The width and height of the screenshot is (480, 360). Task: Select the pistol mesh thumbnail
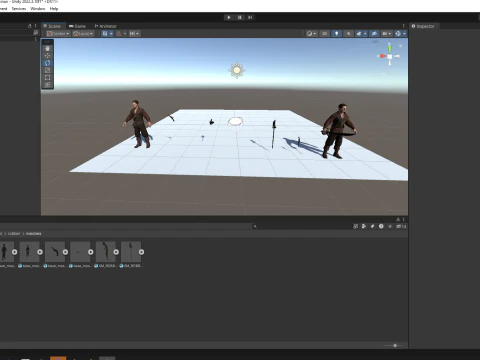click(55, 252)
